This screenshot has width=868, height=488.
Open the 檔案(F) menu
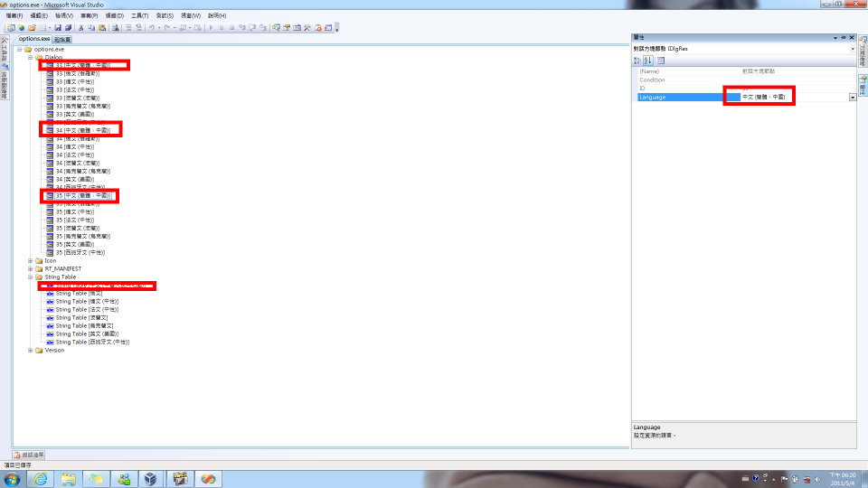coord(14,15)
